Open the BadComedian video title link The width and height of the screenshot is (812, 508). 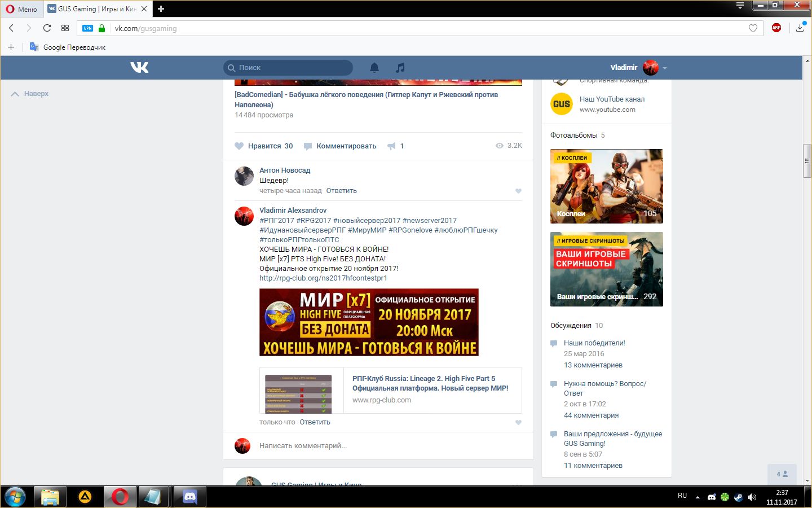[367, 100]
